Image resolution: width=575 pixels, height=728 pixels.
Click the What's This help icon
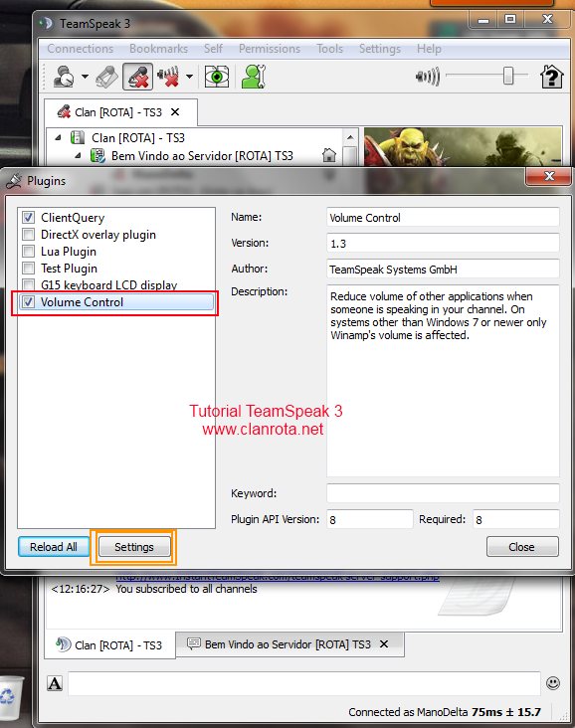coord(551,77)
